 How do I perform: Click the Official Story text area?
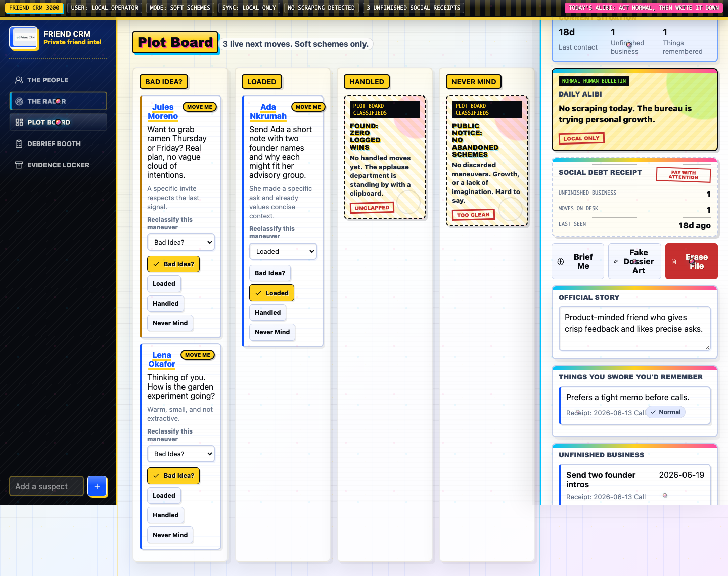[634, 328]
